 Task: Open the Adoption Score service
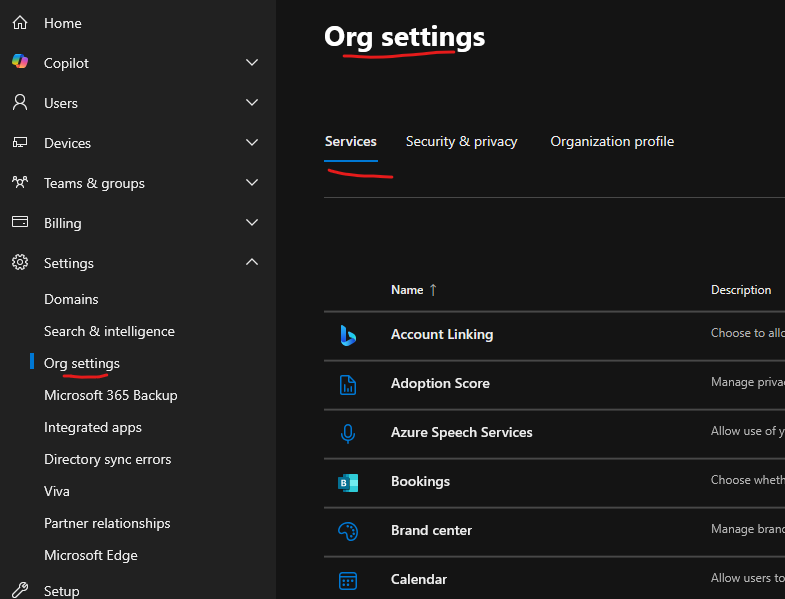[x=440, y=383]
